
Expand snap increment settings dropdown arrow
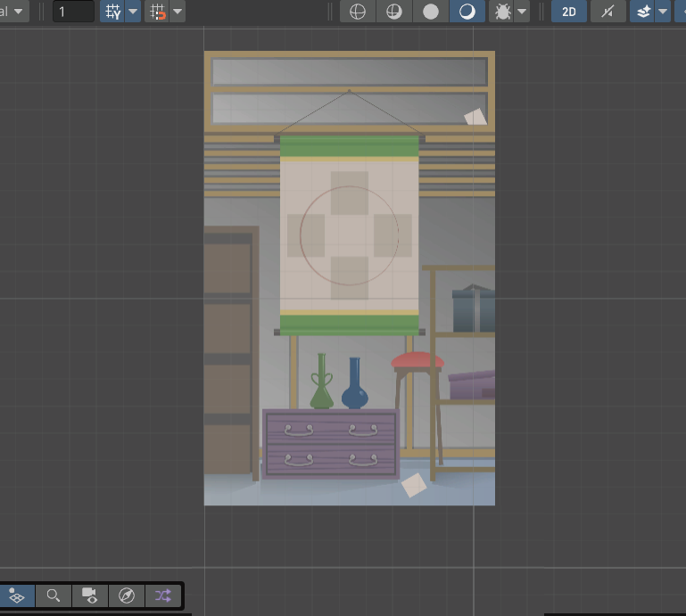(178, 12)
